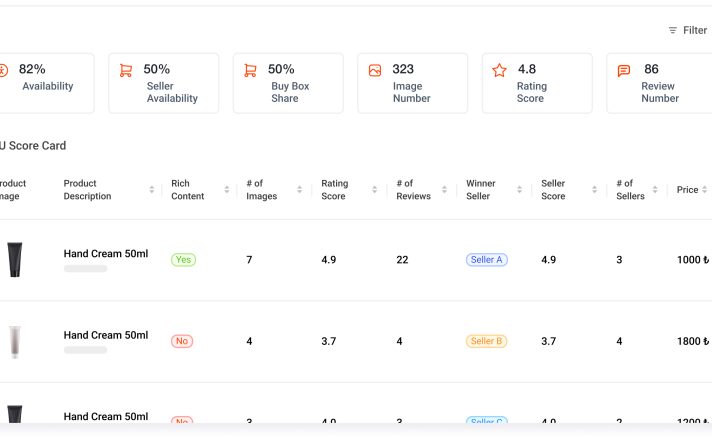Screen dimensions: 712x440
Task: Select the 82% Availability card
Action: click(x=46, y=83)
